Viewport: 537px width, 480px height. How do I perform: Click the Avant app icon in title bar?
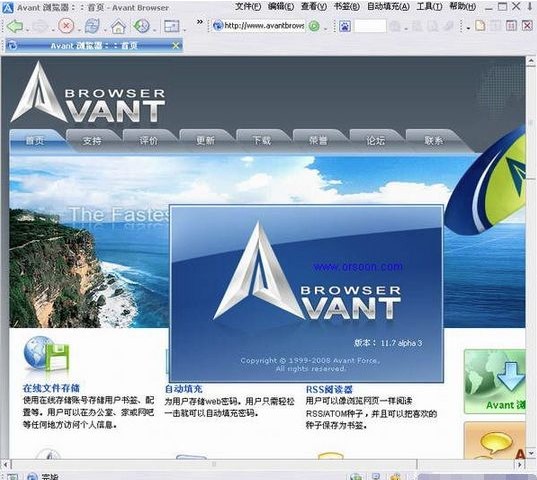tap(7, 7)
